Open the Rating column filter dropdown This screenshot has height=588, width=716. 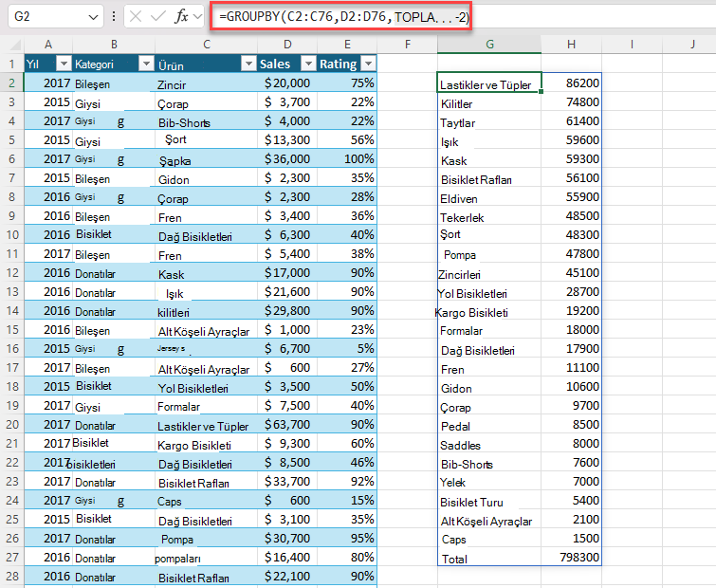[368, 64]
